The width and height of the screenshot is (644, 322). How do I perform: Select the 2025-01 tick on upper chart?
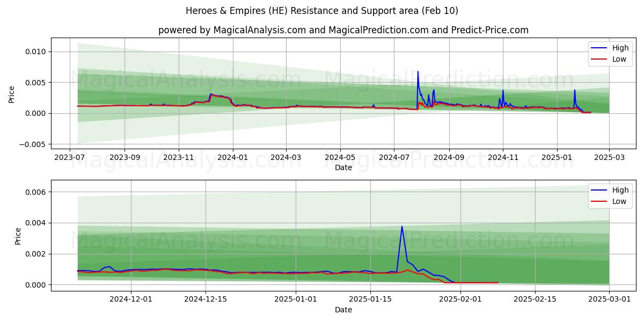(557, 157)
